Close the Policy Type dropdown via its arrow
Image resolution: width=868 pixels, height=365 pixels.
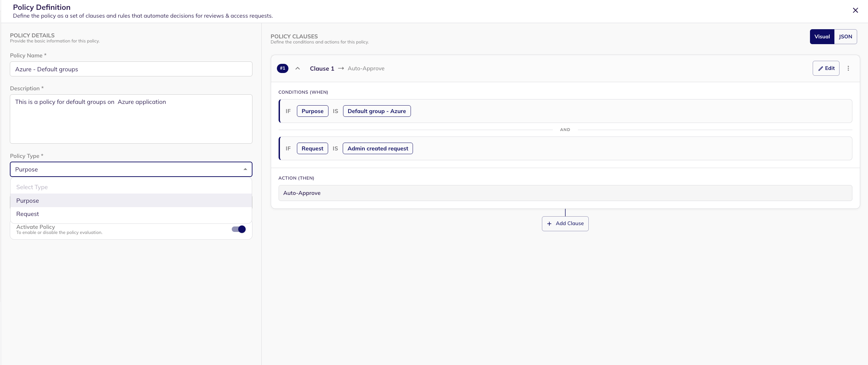coord(245,169)
